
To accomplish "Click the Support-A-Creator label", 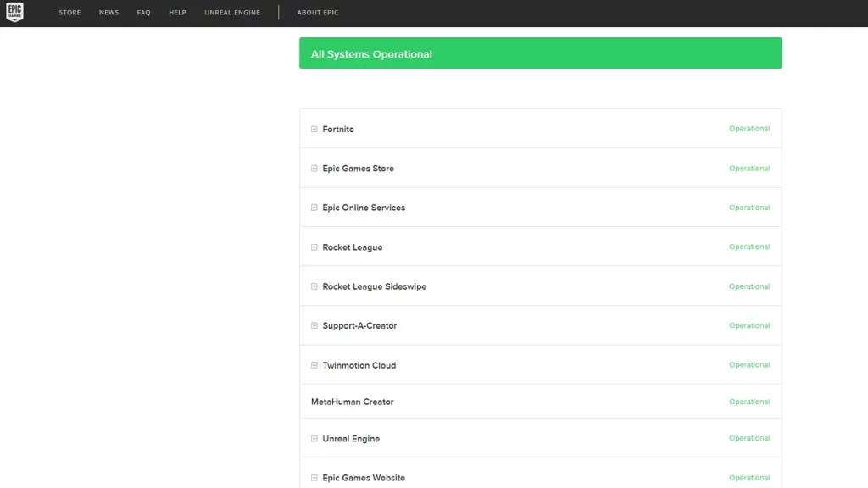I will point(359,326).
